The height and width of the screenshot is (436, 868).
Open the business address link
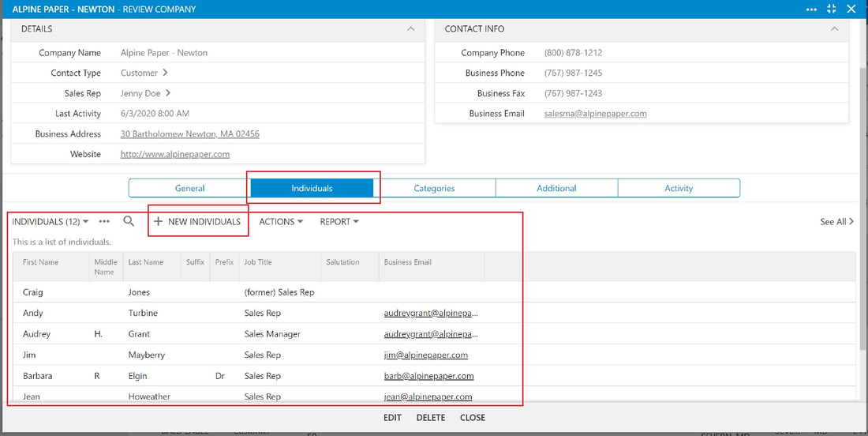[190, 134]
